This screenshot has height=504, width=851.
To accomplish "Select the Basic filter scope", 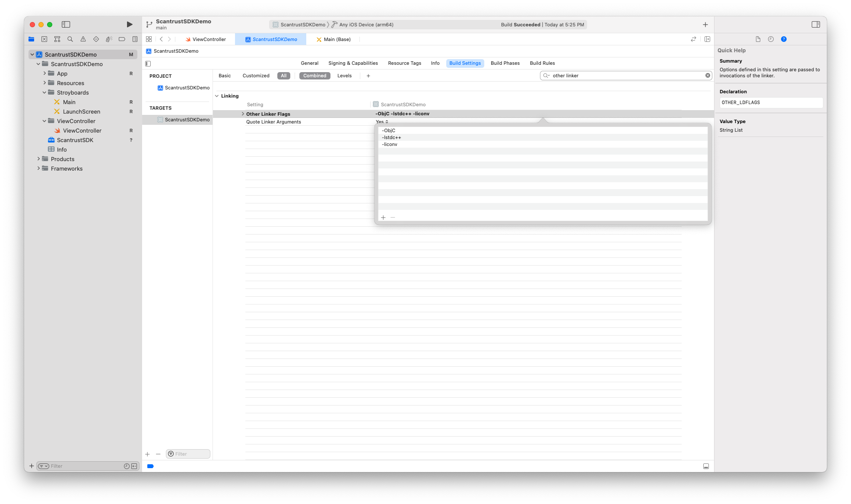I will 225,76.
